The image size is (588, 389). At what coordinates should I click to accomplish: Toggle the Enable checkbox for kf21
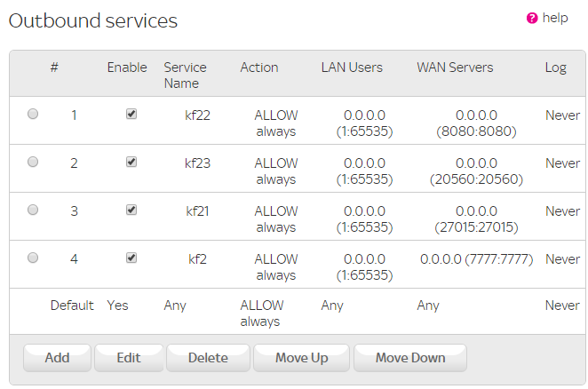tap(131, 210)
